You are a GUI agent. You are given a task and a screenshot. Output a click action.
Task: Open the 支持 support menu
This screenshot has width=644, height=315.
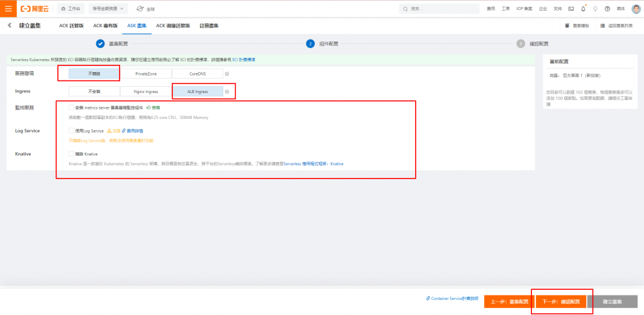[557, 9]
